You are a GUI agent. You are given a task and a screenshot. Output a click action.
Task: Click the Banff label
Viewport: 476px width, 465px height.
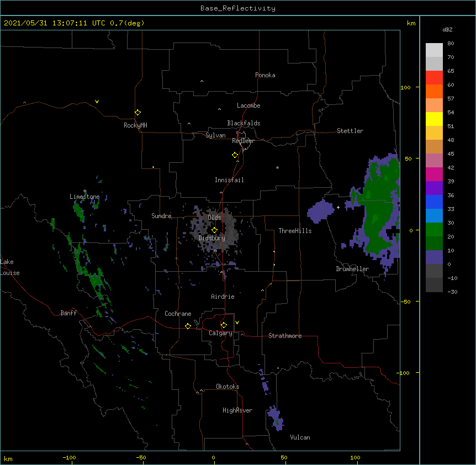[68, 313]
